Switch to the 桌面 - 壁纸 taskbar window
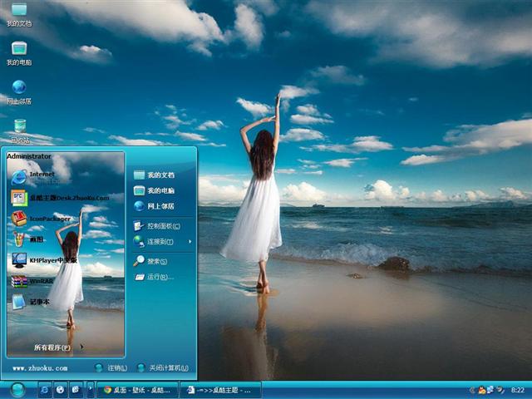This screenshot has height=399, width=532. [x=135, y=389]
